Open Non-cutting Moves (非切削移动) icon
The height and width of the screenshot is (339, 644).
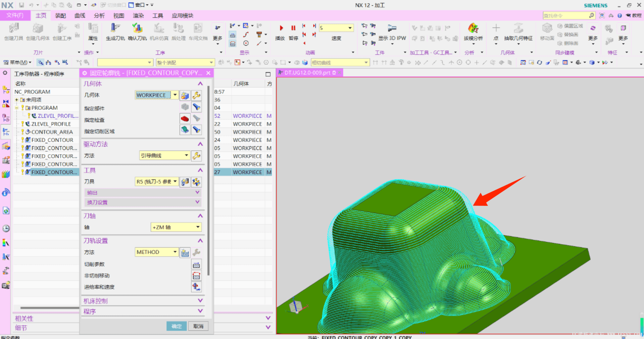[x=197, y=276]
